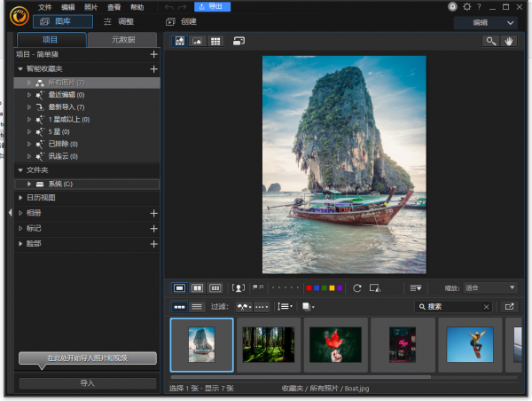The height and width of the screenshot is (401, 532).
Task: Select the hand pan tool
Action: [x=509, y=41]
